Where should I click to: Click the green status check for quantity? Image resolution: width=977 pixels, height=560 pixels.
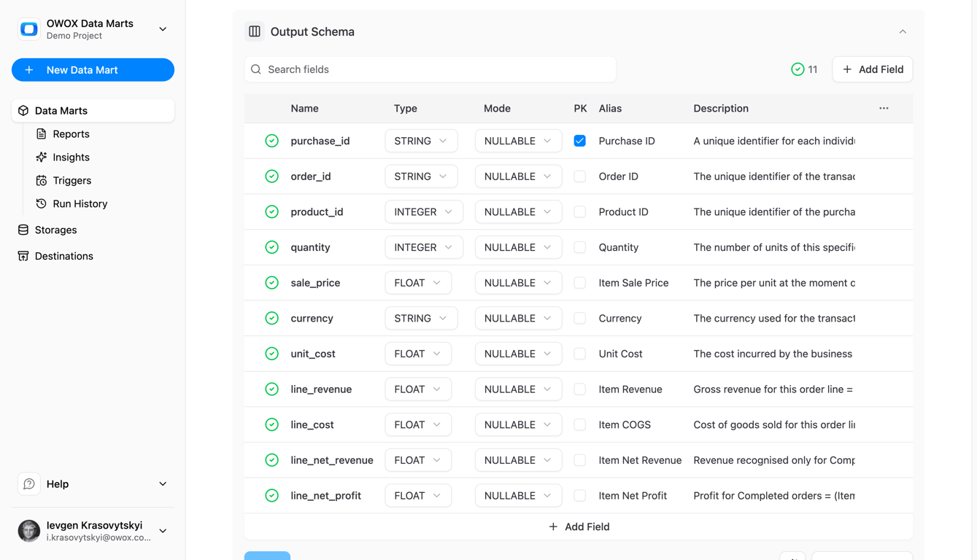(271, 247)
